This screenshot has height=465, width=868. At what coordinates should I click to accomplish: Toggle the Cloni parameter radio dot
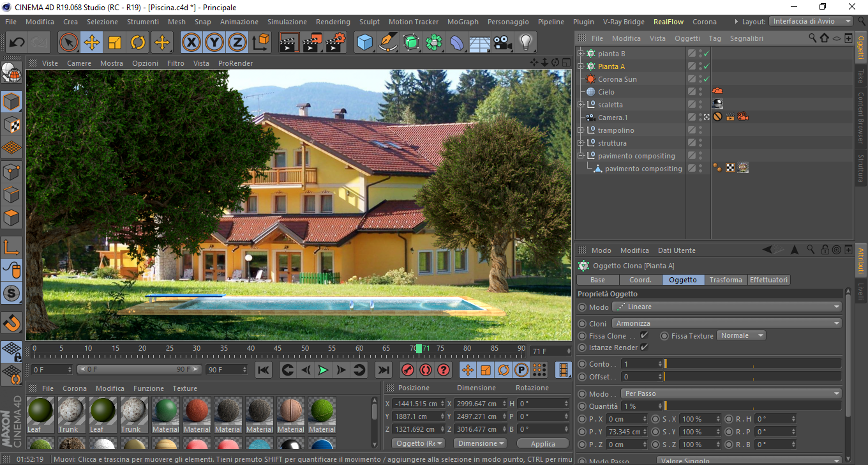coord(581,324)
